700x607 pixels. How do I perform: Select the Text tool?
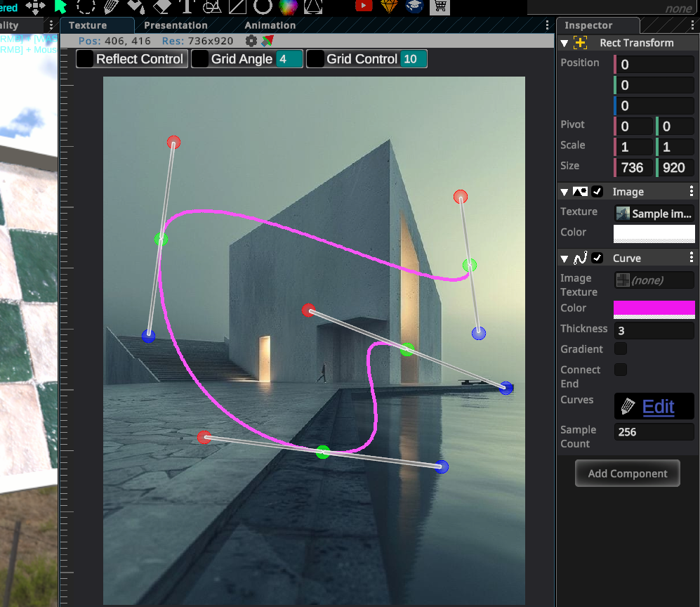(x=187, y=6)
